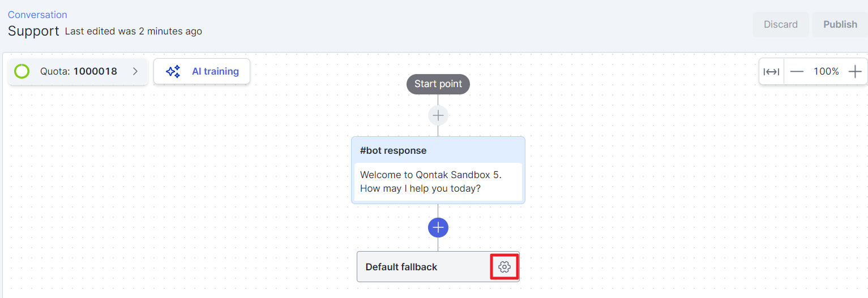Click the AI training sparkle icon
The height and width of the screenshot is (298, 868).
point(173,72)
